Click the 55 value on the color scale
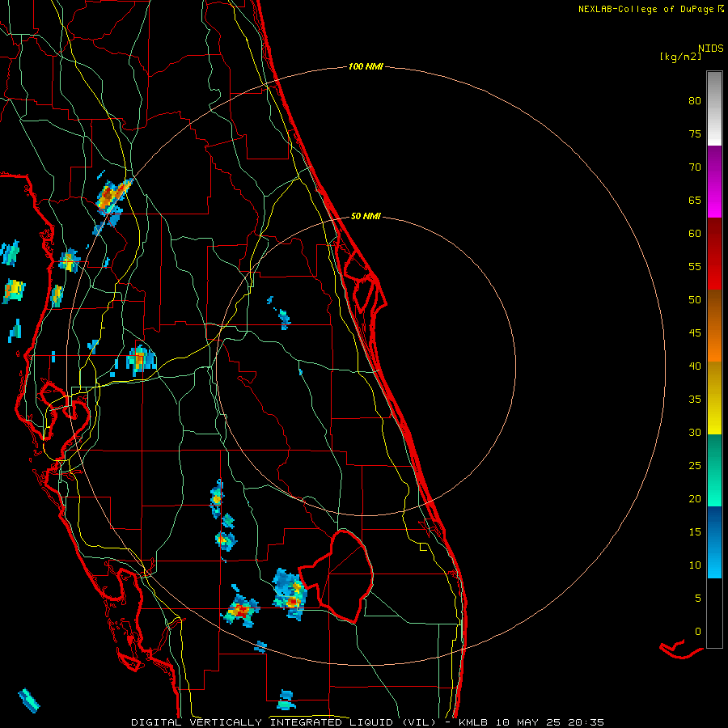The height and width of the screenshot is (728, 728). coord(695,266)
